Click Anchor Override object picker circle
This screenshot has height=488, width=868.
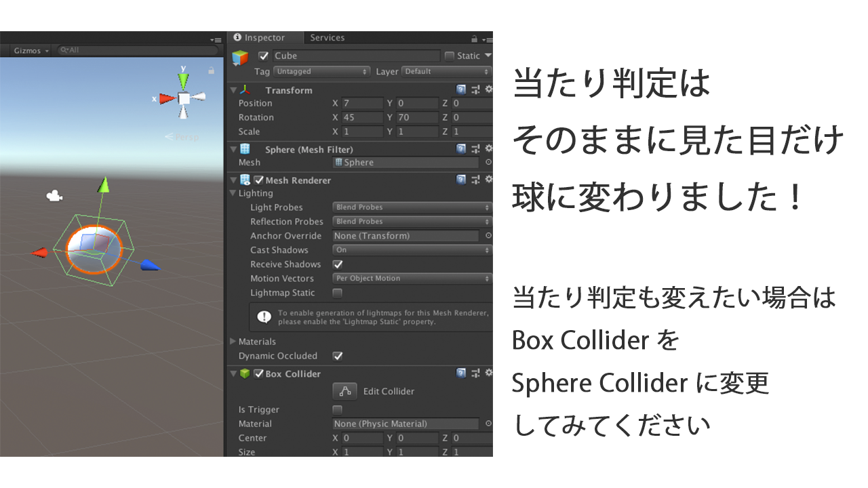pos(488,236)
